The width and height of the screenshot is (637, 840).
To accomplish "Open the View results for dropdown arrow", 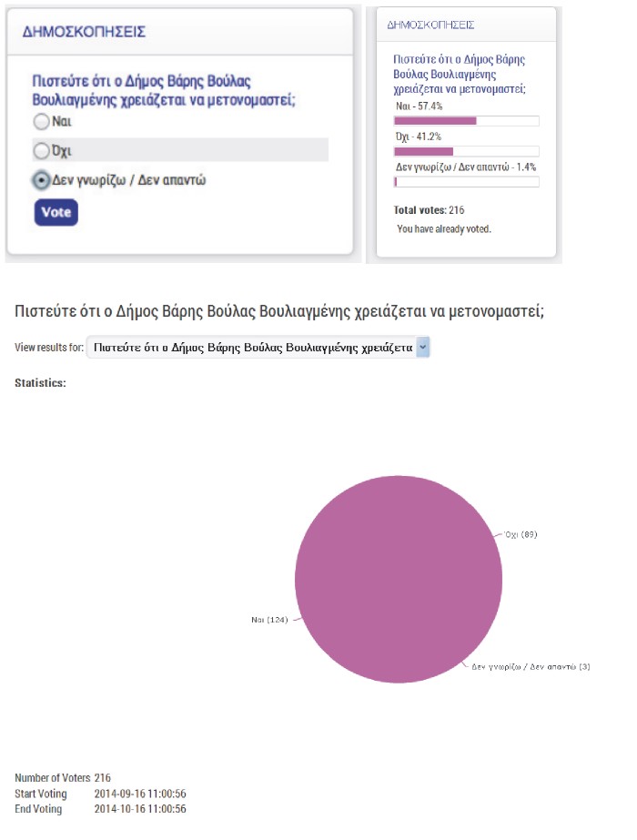I will pyautogui.click(x=423, y=347).
